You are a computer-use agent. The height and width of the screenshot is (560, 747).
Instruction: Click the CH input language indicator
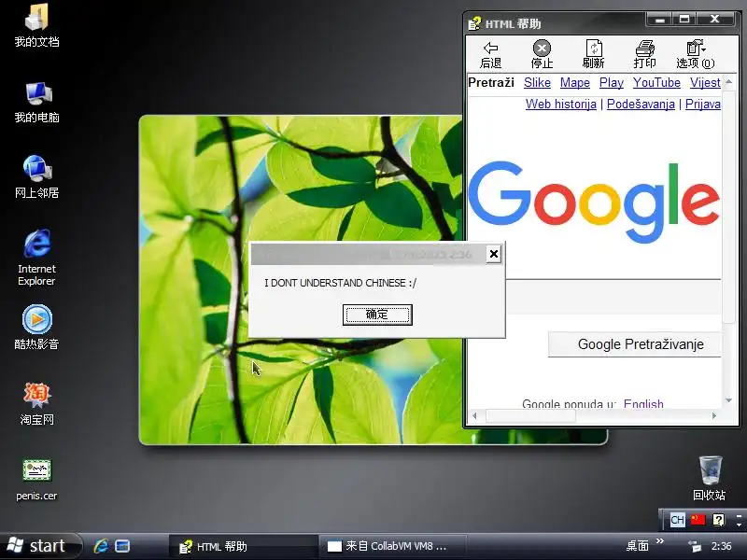click(x=677, y=520)
